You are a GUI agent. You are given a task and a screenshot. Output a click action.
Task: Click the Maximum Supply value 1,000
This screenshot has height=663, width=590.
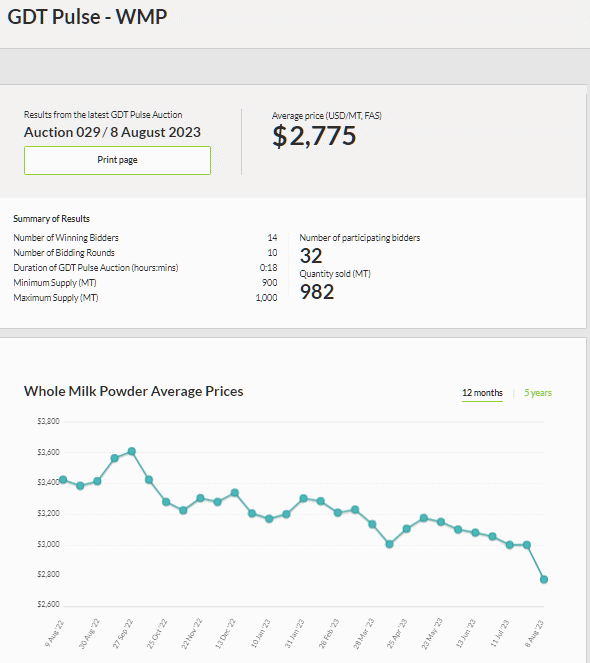coord(266,298)
